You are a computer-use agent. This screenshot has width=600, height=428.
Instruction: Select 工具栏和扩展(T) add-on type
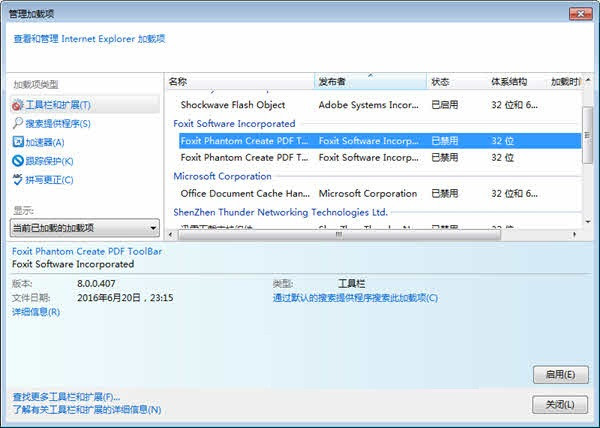pyautogui.click(x=85, y=105)
